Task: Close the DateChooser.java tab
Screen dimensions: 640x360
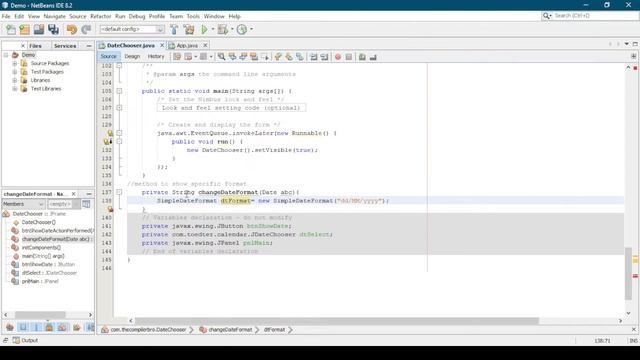Action: 162,45
